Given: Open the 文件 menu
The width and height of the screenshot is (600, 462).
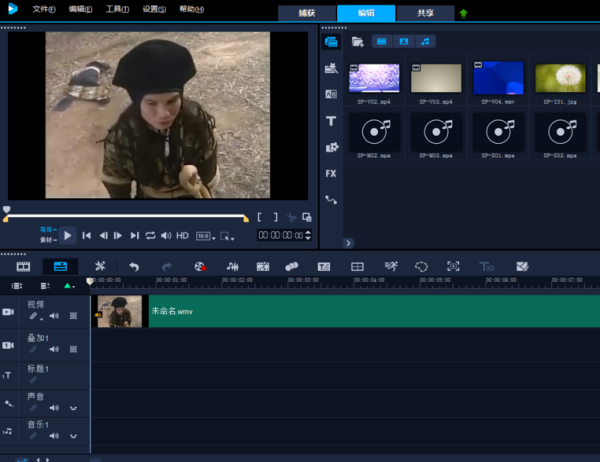Looking at the screenshot, I should click(x=43, y=9).
